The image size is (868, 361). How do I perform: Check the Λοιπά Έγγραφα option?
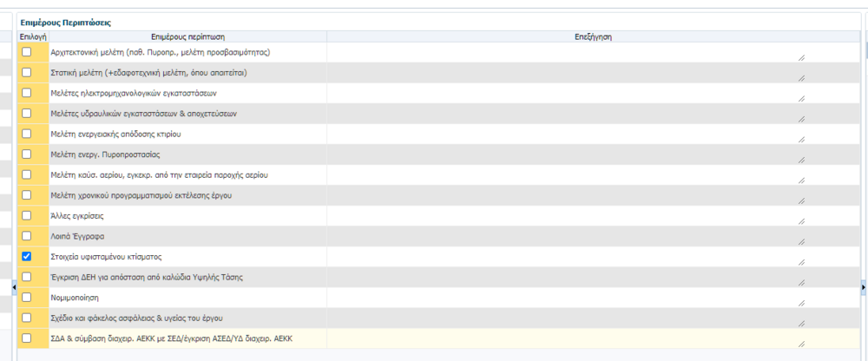coord(26,236)
